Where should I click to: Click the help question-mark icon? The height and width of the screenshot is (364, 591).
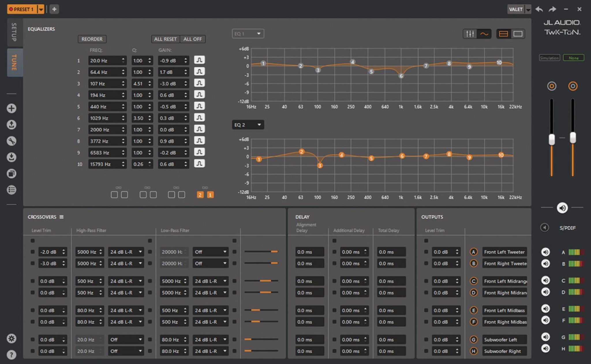pos(12,354)
